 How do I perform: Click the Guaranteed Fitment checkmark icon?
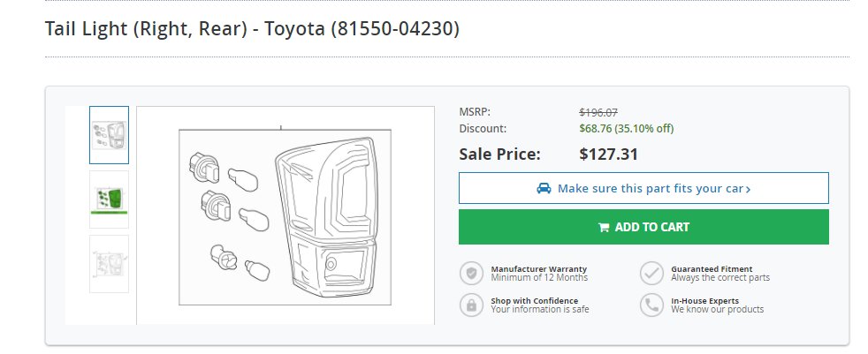click(651, 274)
